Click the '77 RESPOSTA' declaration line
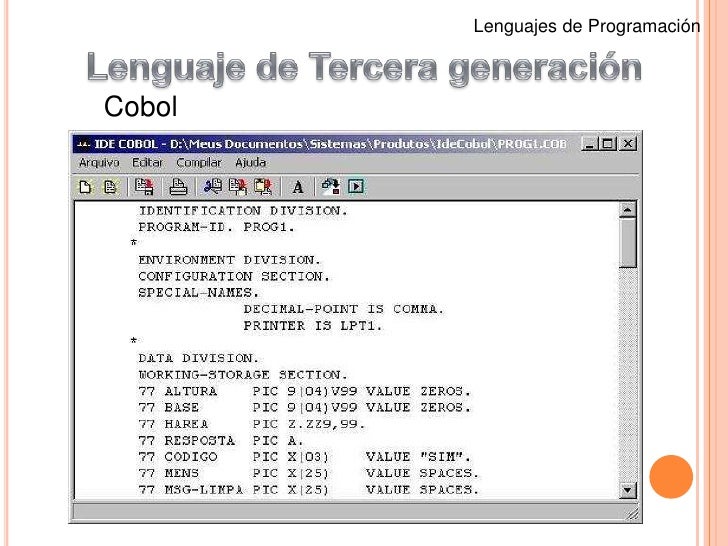This screenshot has height=546, width=728. point(221,441)
